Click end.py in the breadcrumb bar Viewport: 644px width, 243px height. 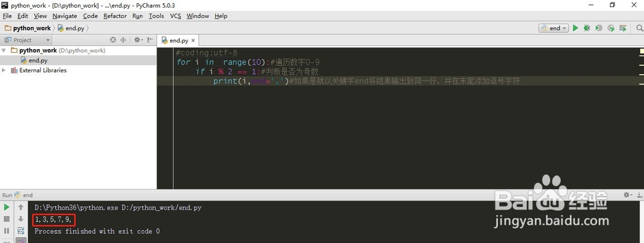click(x=75, y=28)
